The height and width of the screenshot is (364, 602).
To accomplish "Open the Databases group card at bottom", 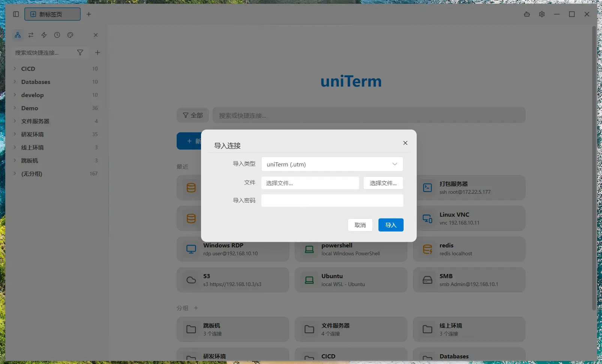I will click(x=469, y=355).
